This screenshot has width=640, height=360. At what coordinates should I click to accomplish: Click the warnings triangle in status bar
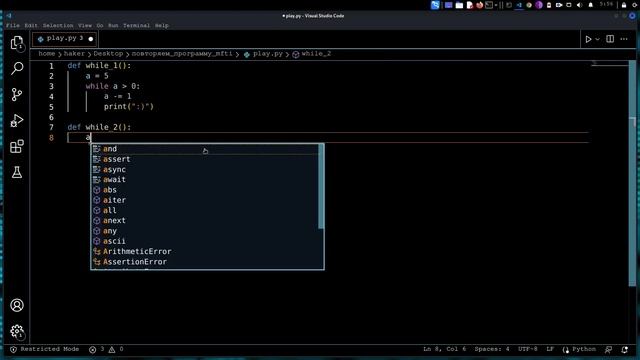click(116, 349)
